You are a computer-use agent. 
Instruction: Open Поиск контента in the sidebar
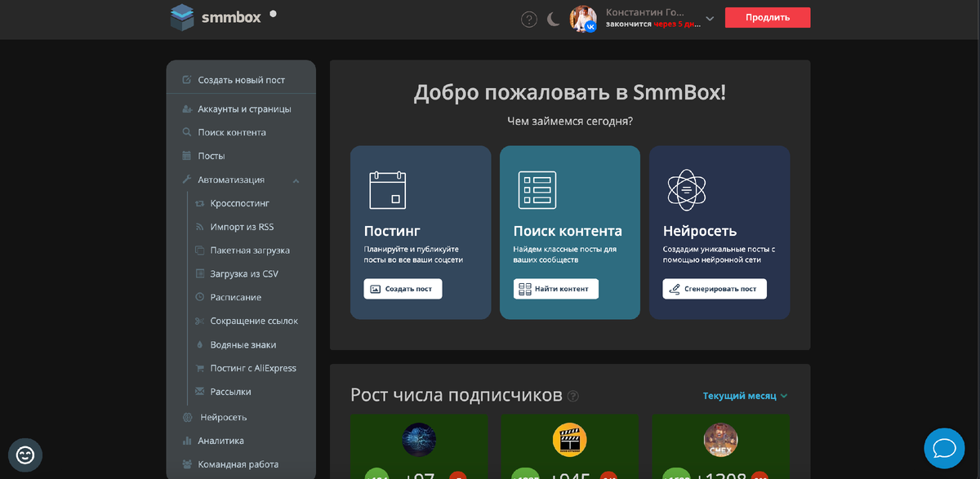(x=232, y=132)
